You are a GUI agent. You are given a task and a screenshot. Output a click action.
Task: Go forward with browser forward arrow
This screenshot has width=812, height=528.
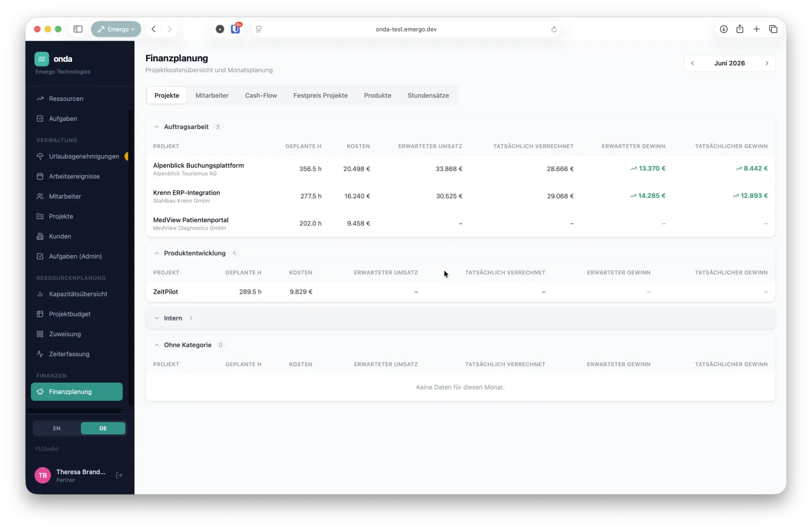tap(170, 29)
